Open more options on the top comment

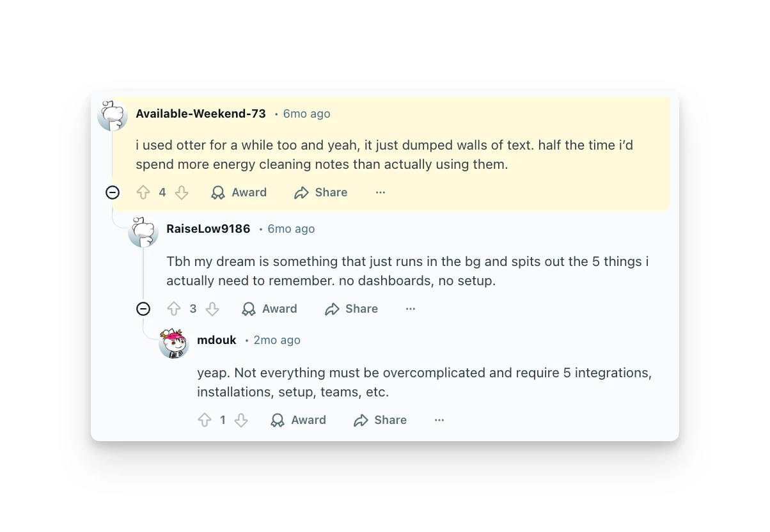(x=381, y=192)
